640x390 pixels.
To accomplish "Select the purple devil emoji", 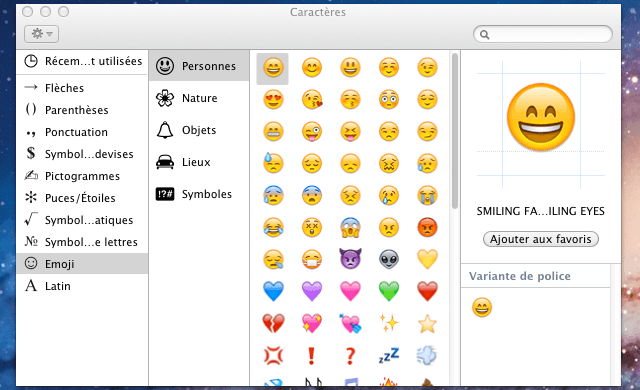I will coord(350,259).
